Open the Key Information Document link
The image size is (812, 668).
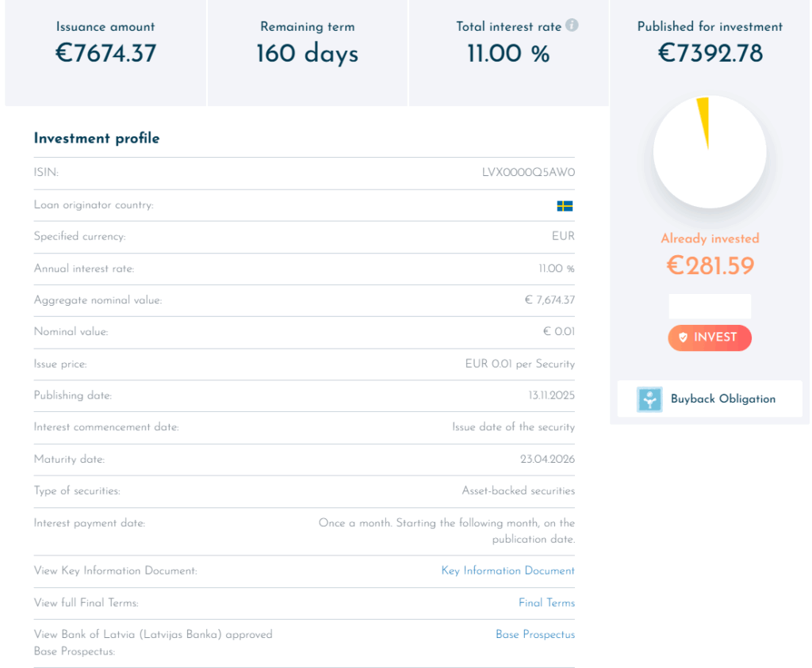[x=507, y=571]
